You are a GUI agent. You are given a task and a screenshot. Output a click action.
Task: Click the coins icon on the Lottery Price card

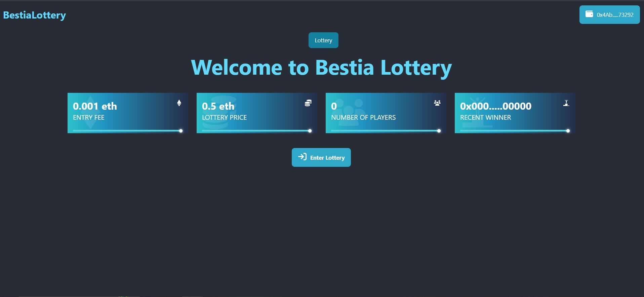click(308, 103)
